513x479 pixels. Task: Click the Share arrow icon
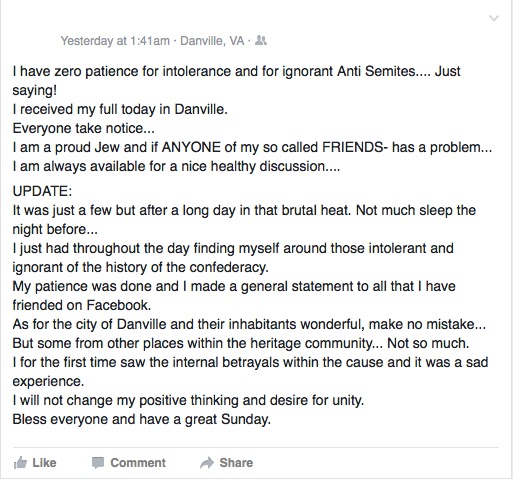[x=207, y=463]
